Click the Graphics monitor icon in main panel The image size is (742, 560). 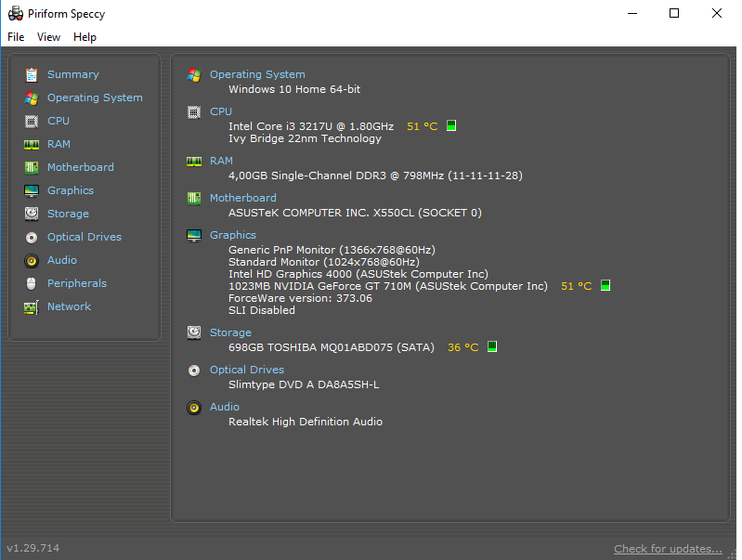pyautogui.click(x=194, y=236)
